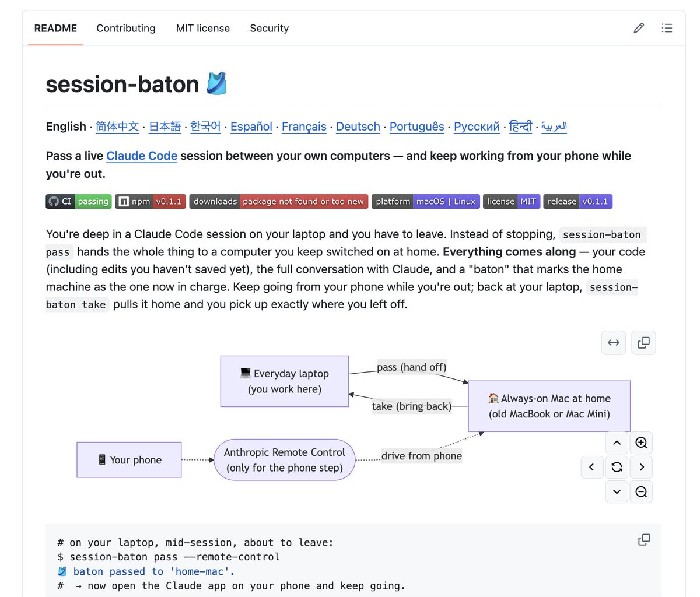Viewport: 700px width, 597px height.
Task: Click the Anthropic Remote Control node
Action: 285,460
